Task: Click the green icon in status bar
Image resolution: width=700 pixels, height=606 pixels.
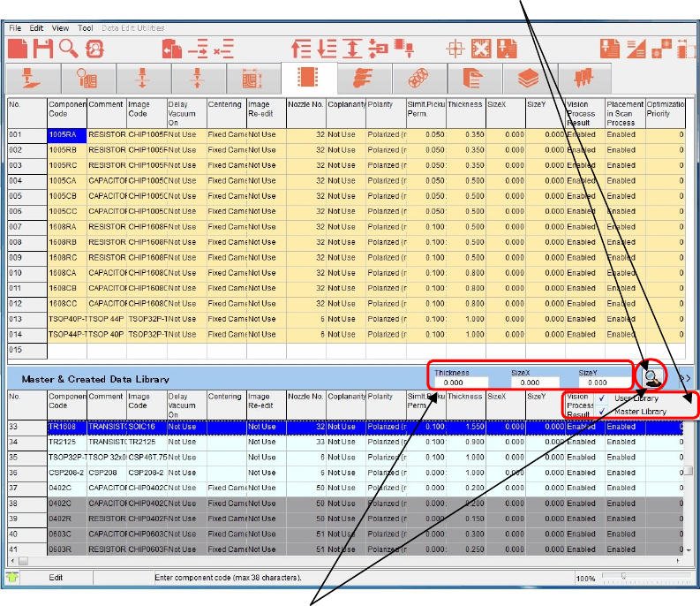Action: click(x=13, y=578)
